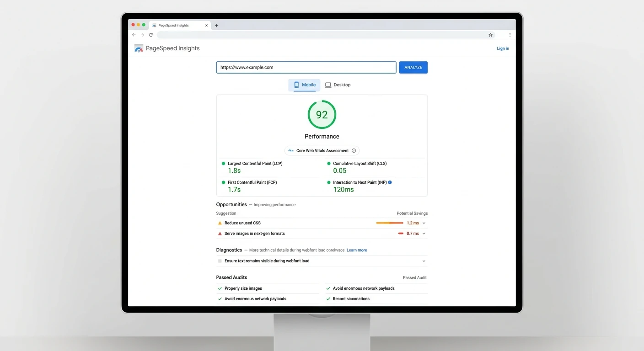Click the Core Web Vitals Assessment pill

322,151
